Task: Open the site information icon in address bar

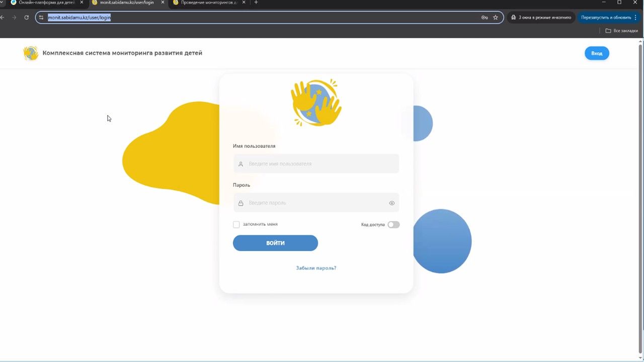Action: coord(41,18)
